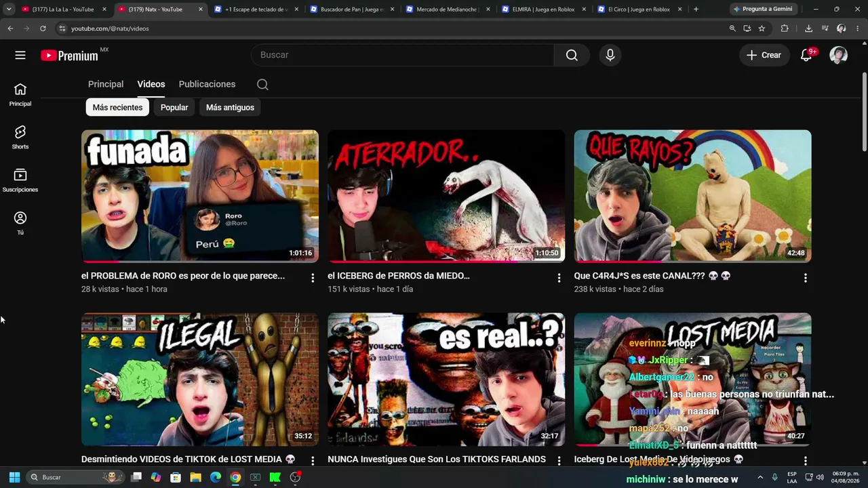Open the Tú section in sidebar
868x488 pixels.
[20, 223]
